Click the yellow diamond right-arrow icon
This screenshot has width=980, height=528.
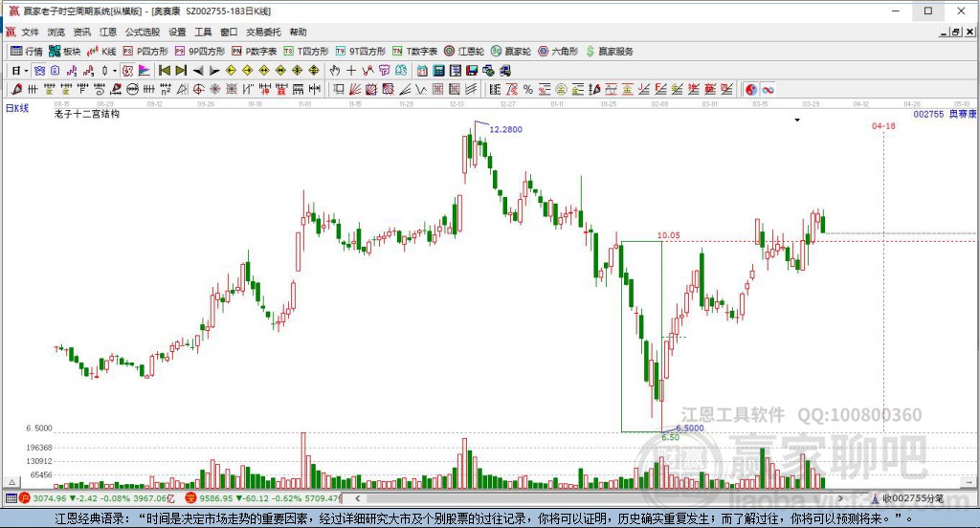point(248,71)
